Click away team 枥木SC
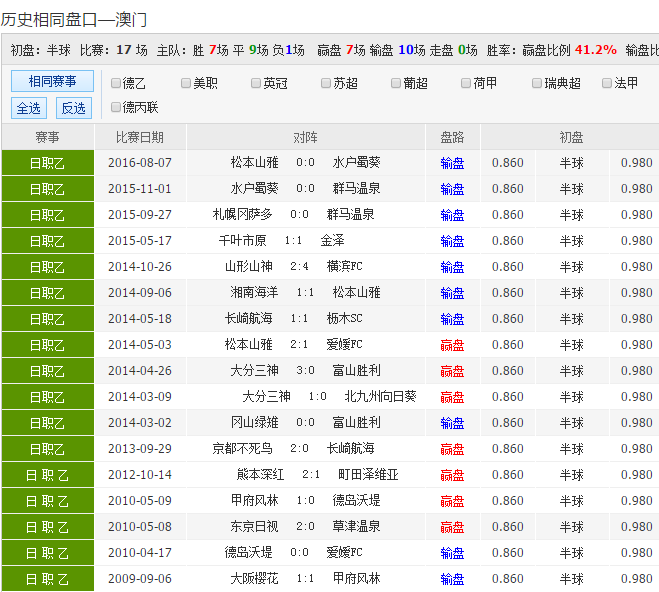The width and height of the screenshot is (659, 592). click(345, 319)
